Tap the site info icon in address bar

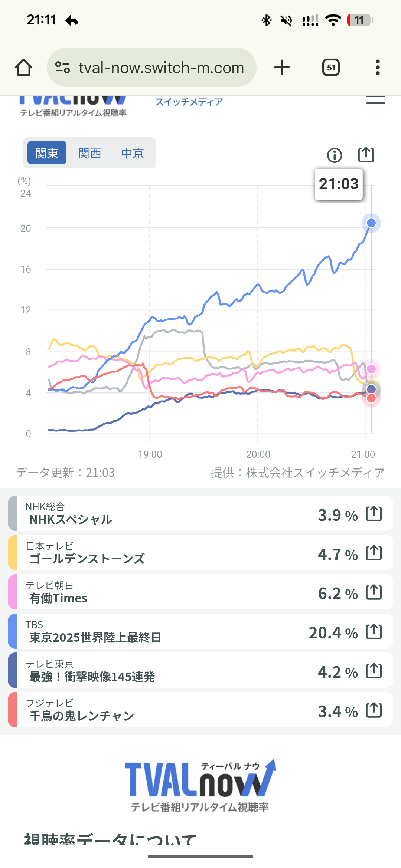click(62, 68)
